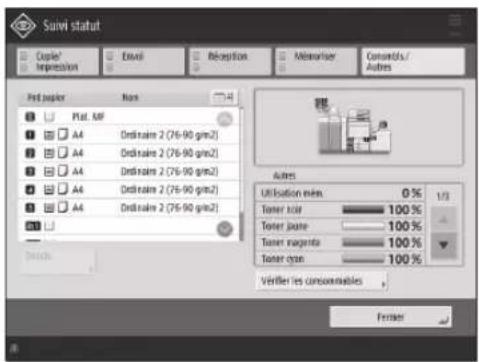The height and width of the screenshot is (362, 479).
Task: Select tray 3 A4 Ordinaire 2 row
Action: click(129, 171)
